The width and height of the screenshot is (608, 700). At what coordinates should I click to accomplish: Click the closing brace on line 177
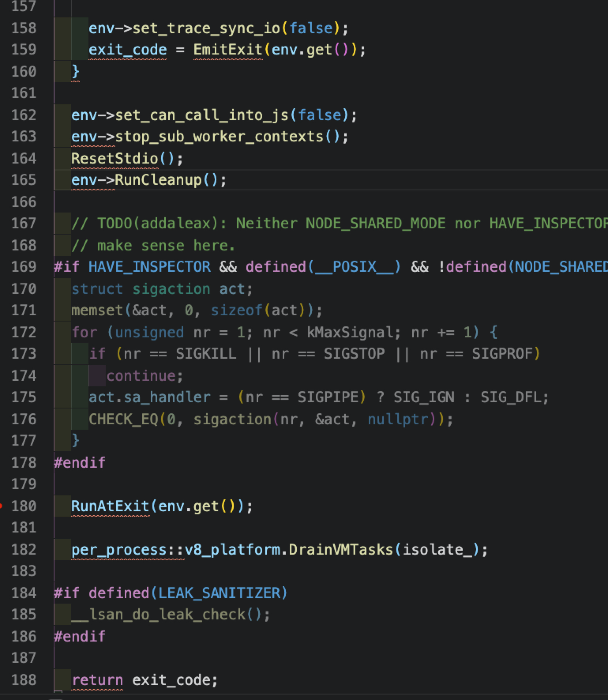click(x=75, y=441)
